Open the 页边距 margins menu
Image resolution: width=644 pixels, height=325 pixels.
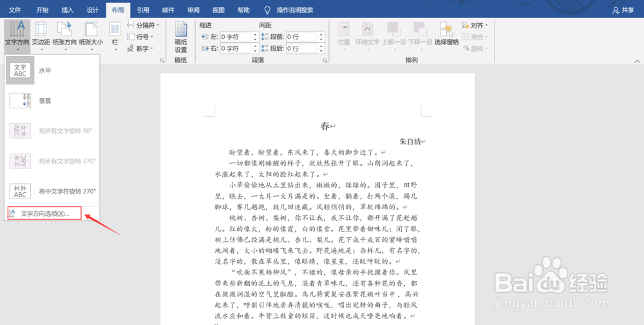pos(41,36)
